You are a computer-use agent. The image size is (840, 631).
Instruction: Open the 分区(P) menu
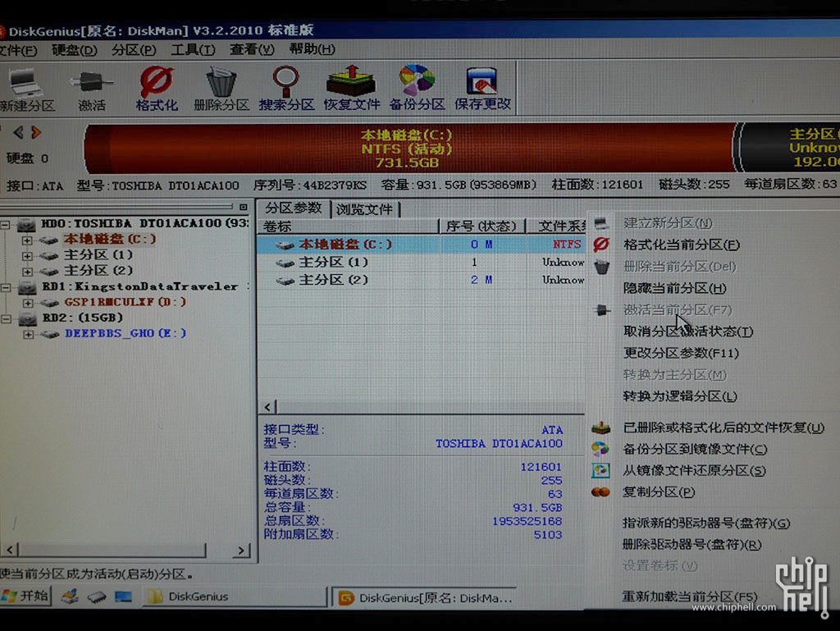[x=134, y=50]
